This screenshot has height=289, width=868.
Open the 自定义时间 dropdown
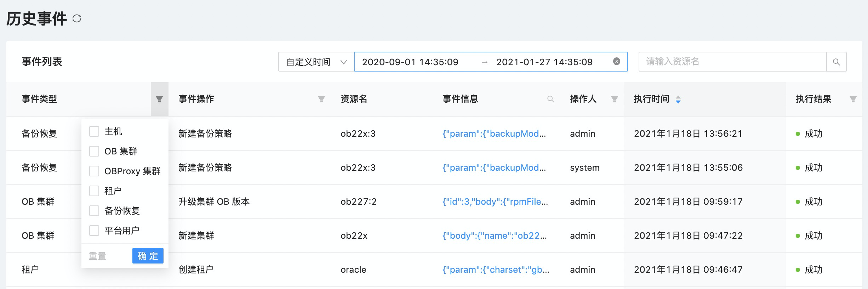pos(316,62)
